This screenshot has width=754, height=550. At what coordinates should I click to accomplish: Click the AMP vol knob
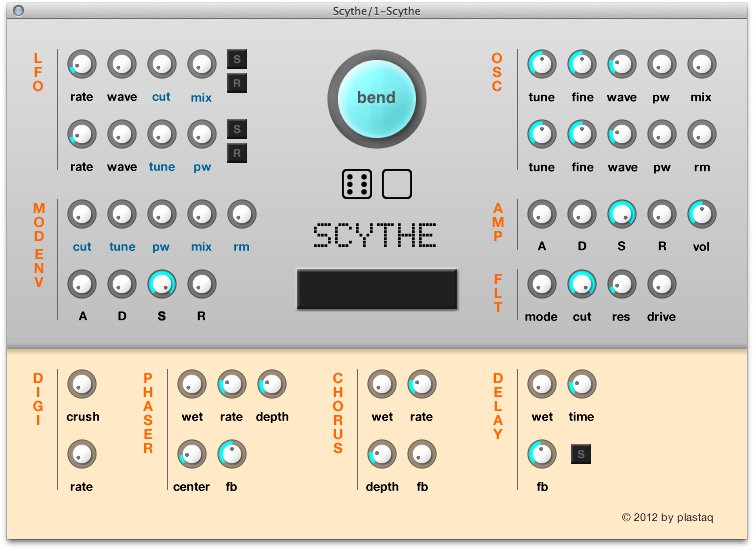(x=702, y=214)
